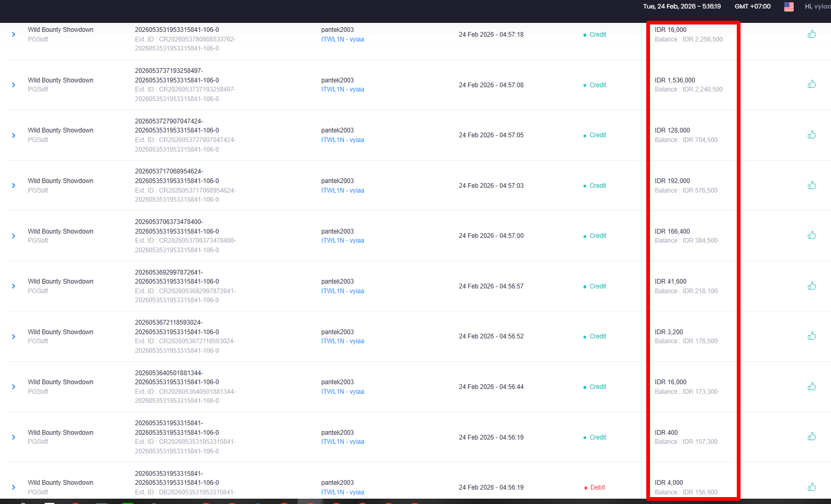This screenshot has width=831, height=504.
Task: Expand the 04:57:05 transaction row
Action: click(14, 135)
